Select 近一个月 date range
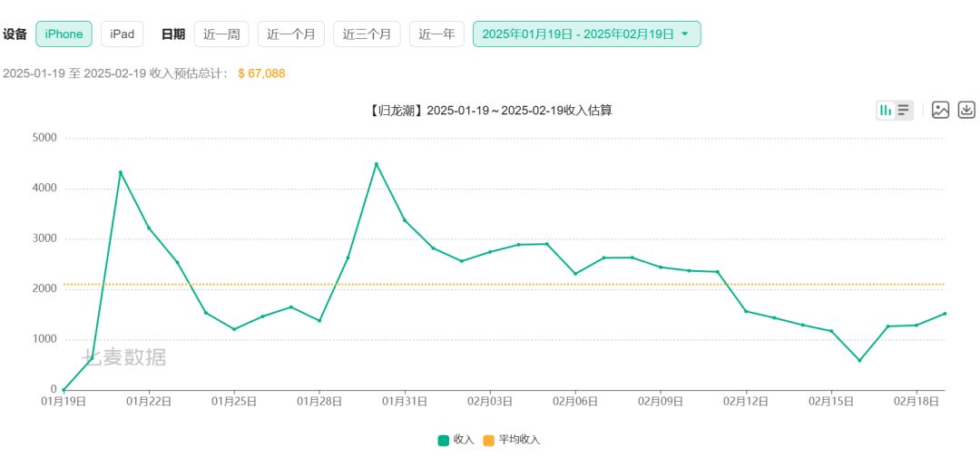 point(291,34)
